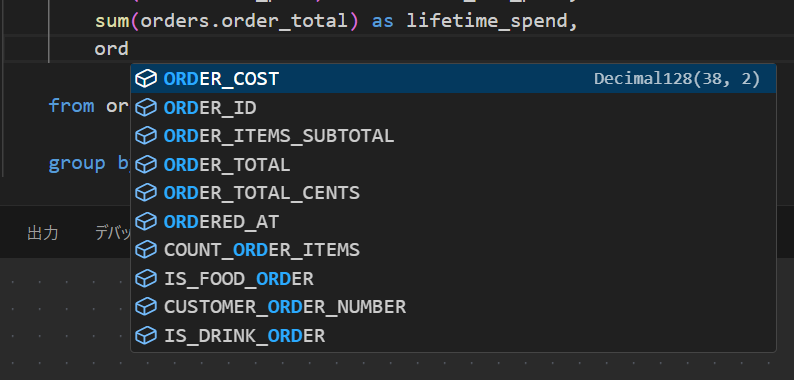Open the 出力 panel tab

(43, 233)
